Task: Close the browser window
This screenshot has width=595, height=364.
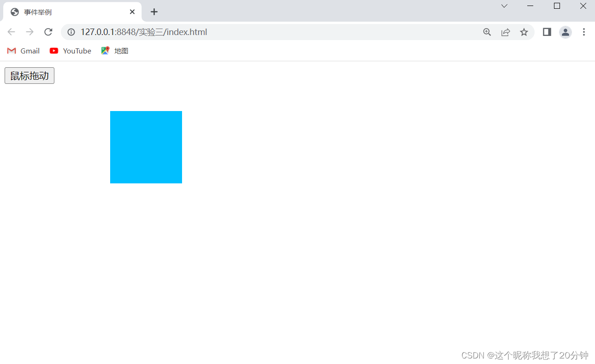Action: pos(583,6)
